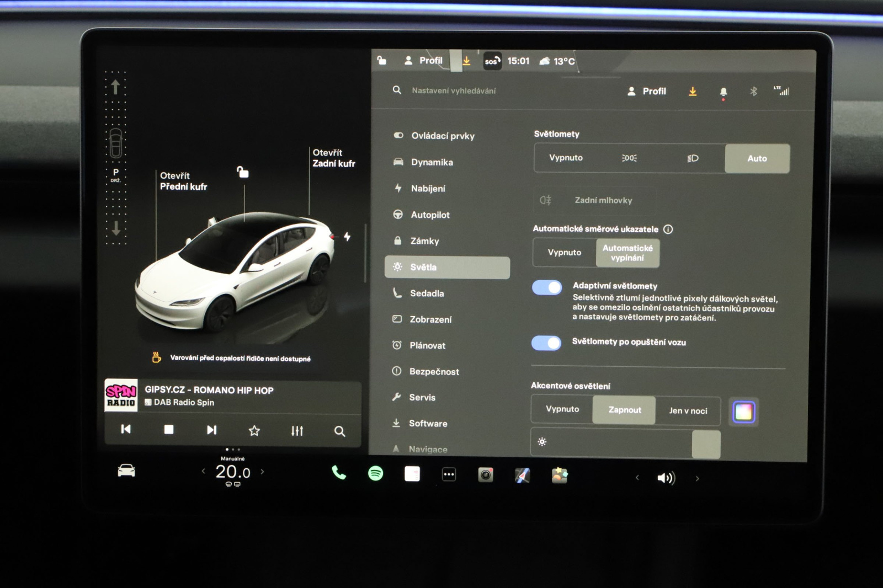Open audio equalizer settings icon

coord(297,431)
